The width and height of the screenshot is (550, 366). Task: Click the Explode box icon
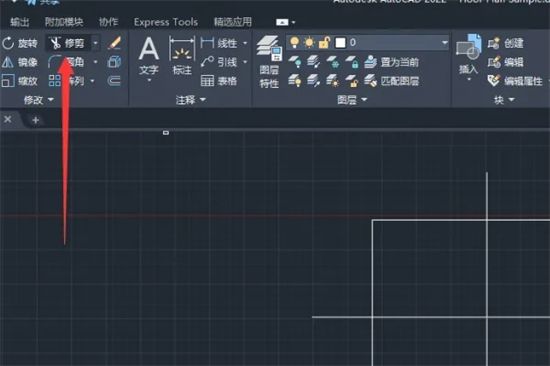[x=114, y=62]
